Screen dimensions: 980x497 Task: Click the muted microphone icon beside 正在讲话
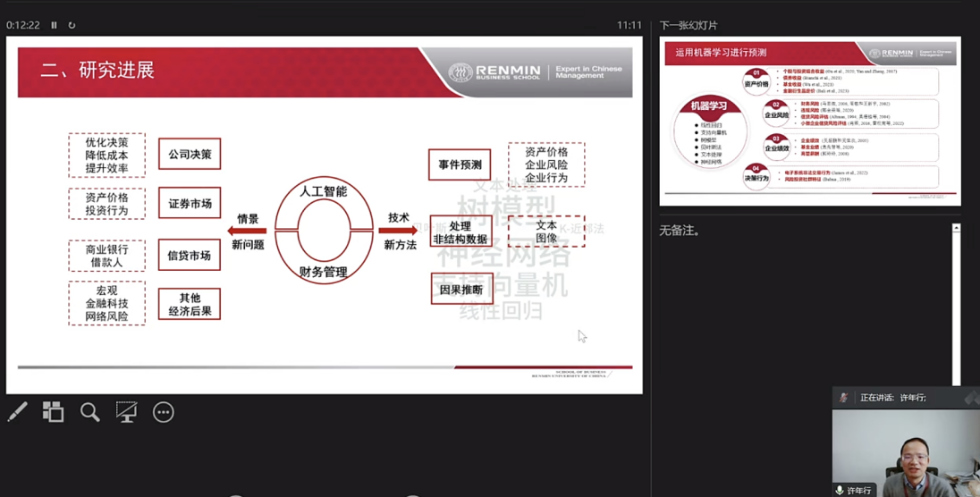click(x=843, y=398)
